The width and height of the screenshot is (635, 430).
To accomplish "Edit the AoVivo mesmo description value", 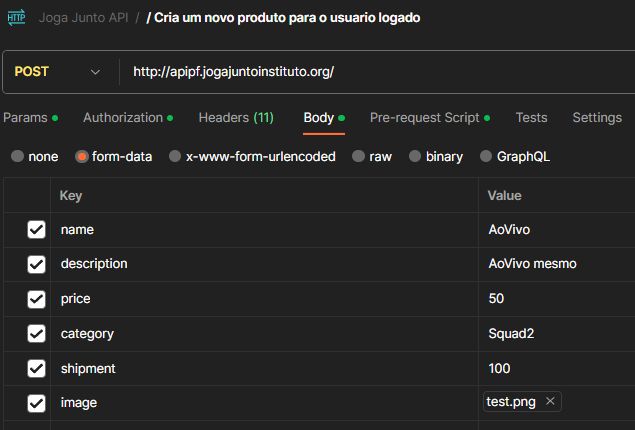I will [x=557, y=264].
